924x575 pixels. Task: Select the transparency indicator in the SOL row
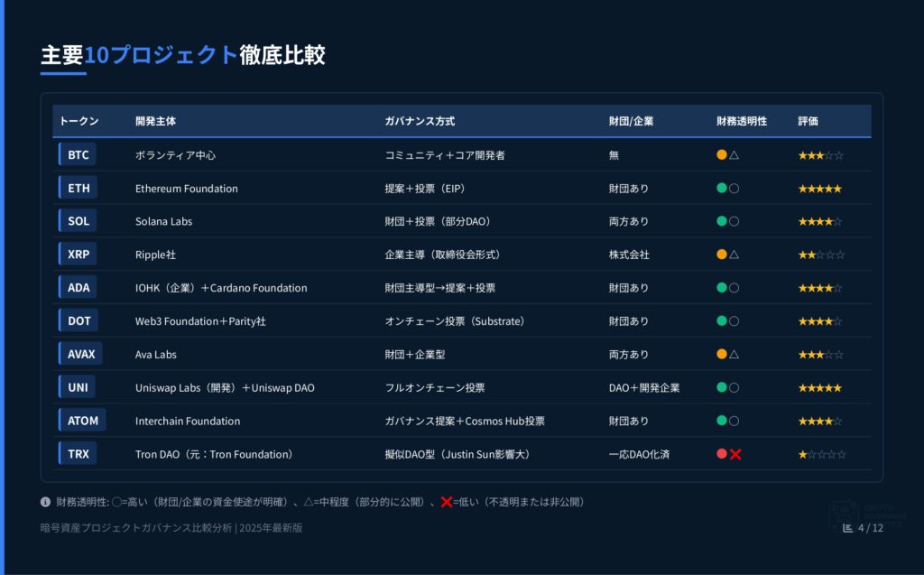[728, 222]
